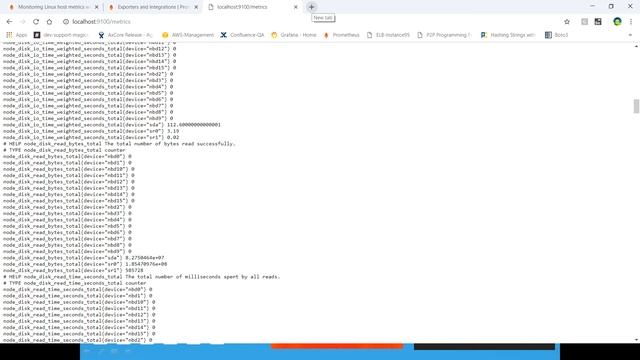Viewport: 640px width, 360px height.
Task: Show more bookmarks overflow chevron
Action: tap(630, 35)
